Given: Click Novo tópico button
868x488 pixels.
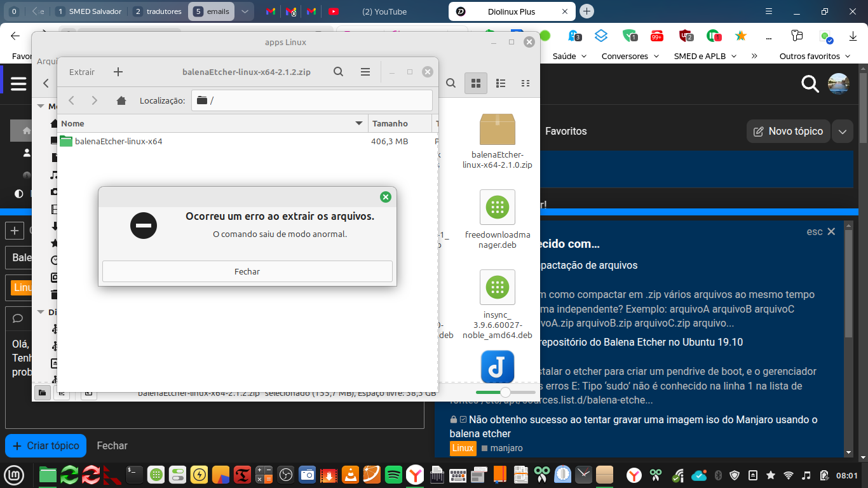Looking at the screenshot, I should [788, 132].
